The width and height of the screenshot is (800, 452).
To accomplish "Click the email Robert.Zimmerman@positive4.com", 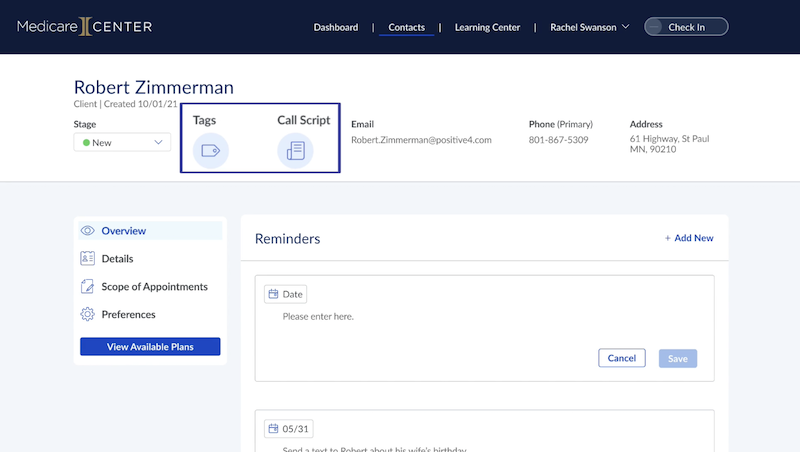I will tap(421, 140).
